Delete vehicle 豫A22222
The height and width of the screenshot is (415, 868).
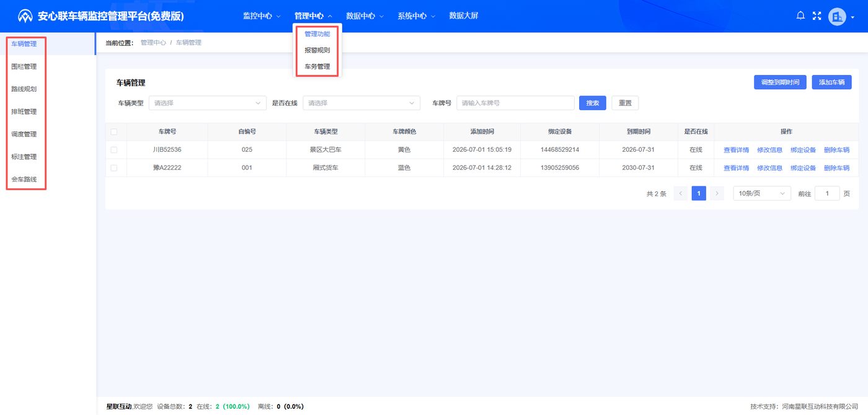tap(836, 168)
